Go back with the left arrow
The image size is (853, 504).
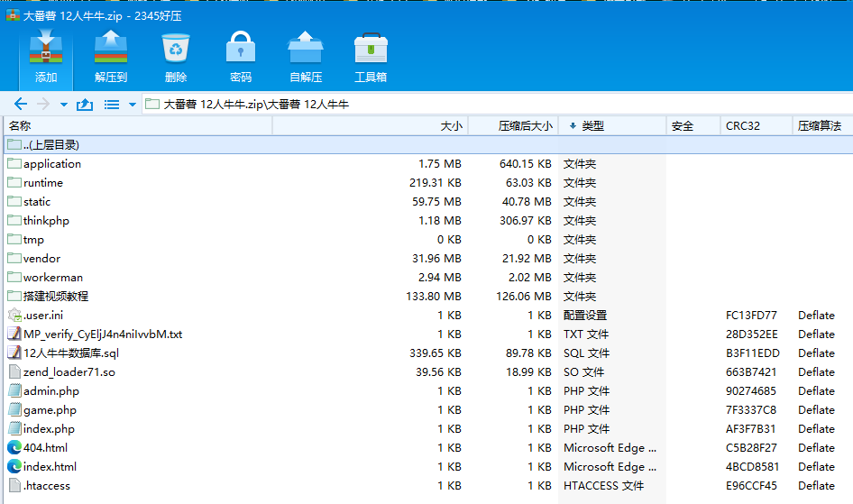pos(21,104)
